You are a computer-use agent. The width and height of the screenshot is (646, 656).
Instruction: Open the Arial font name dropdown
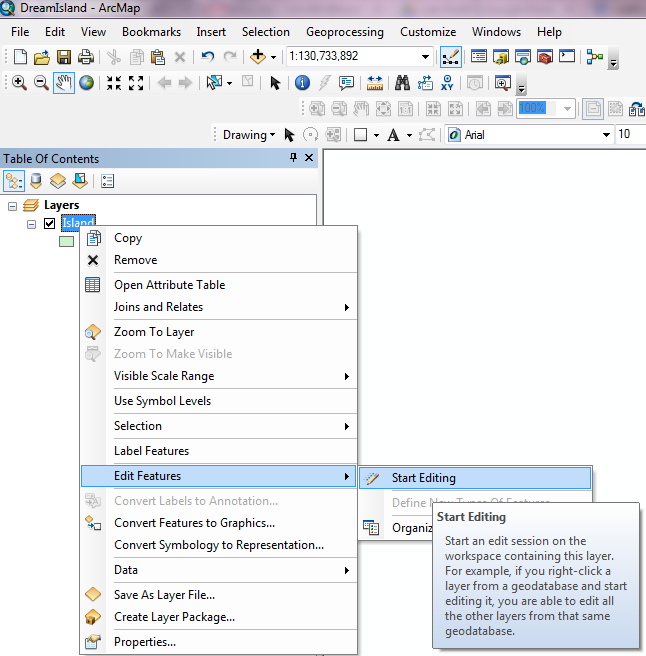(606, 135)
